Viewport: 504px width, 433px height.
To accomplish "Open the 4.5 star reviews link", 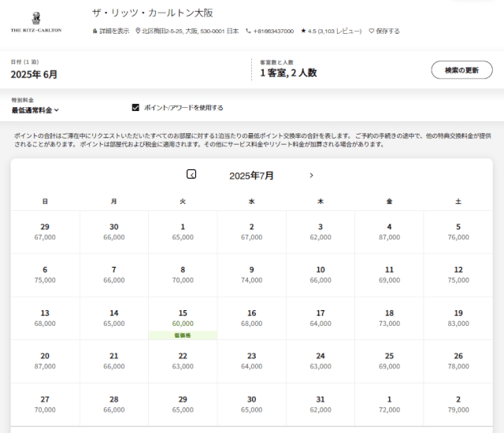I will [331, 31].
